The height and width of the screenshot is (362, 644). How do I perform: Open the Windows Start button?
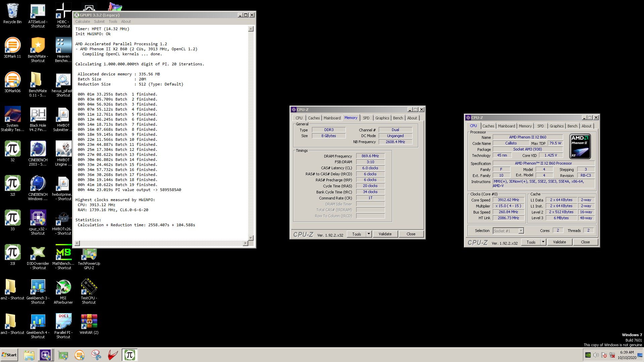pos(9,355)
